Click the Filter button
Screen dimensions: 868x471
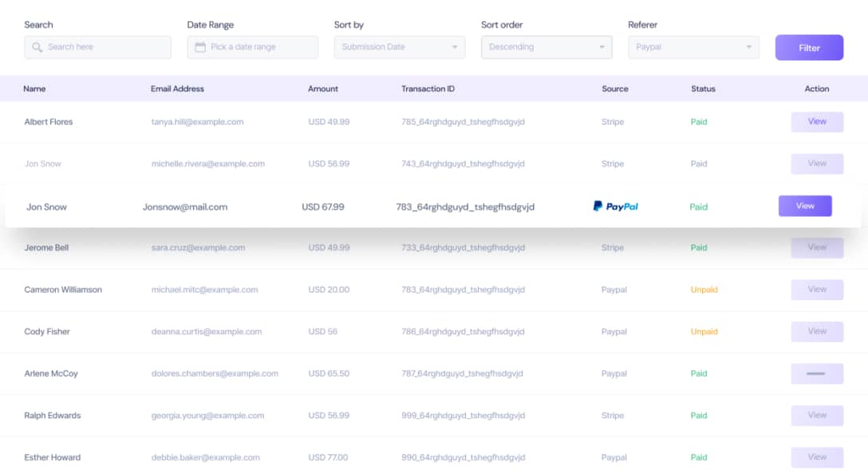pyautogui.click(x=809, y=47)
